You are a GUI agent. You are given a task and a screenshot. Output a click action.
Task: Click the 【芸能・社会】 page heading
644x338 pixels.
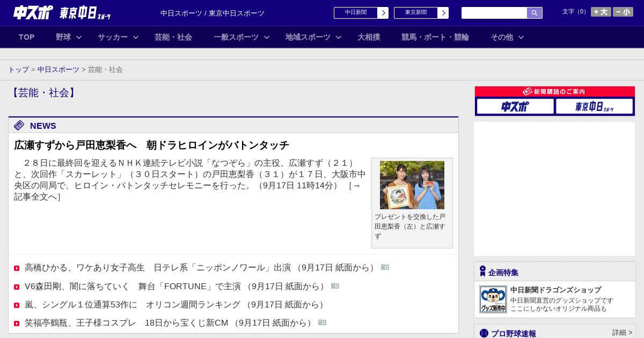point(44,93)
